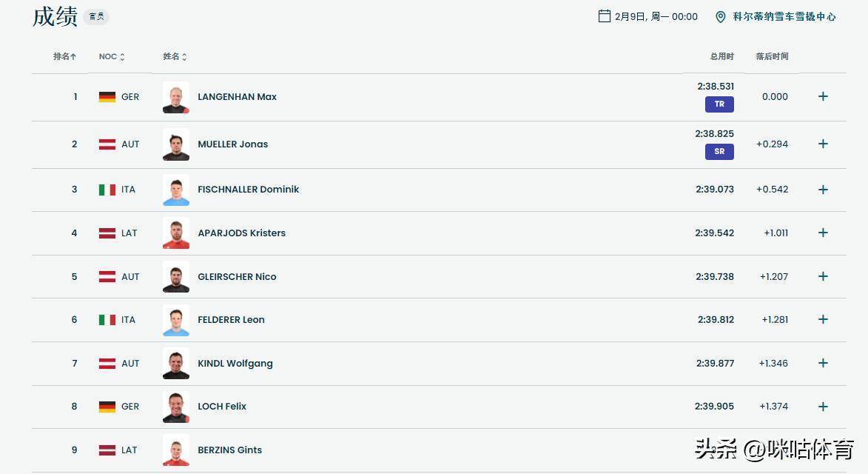Click the TR track record badge
This screenshot has width=868, height=474.
point(719,104)
